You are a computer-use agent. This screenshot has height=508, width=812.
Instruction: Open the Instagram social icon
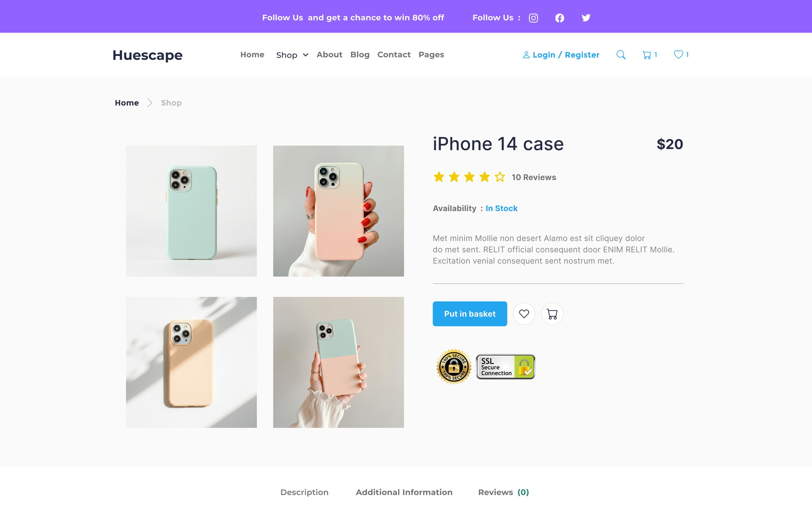533,18
